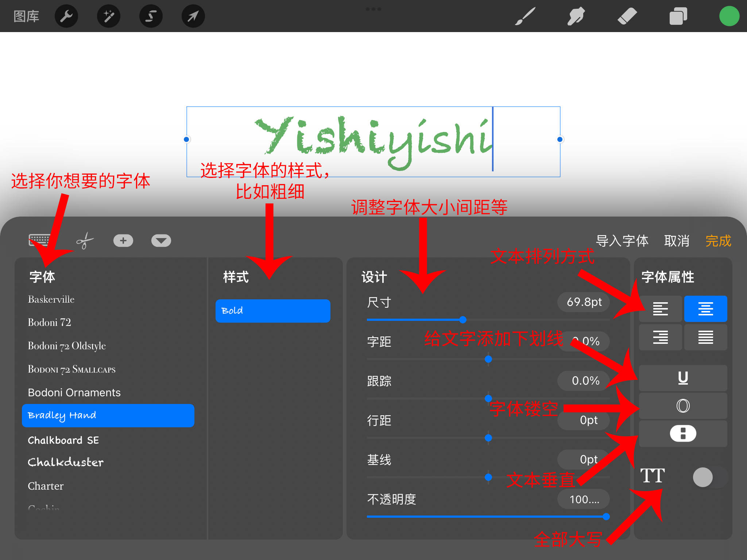This screenshot has width=747, height=560.
Task: Align text left
Action: click(x=661, y=309)
